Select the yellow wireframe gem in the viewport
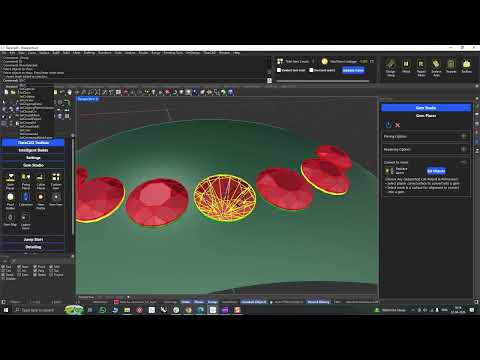 pyautogui.click(x=225, y=198)
